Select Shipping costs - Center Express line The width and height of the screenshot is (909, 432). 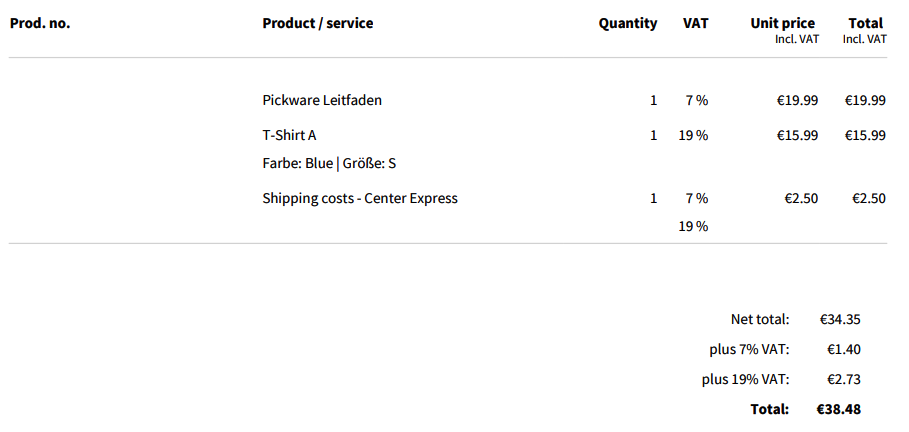[x=360, y=198]
